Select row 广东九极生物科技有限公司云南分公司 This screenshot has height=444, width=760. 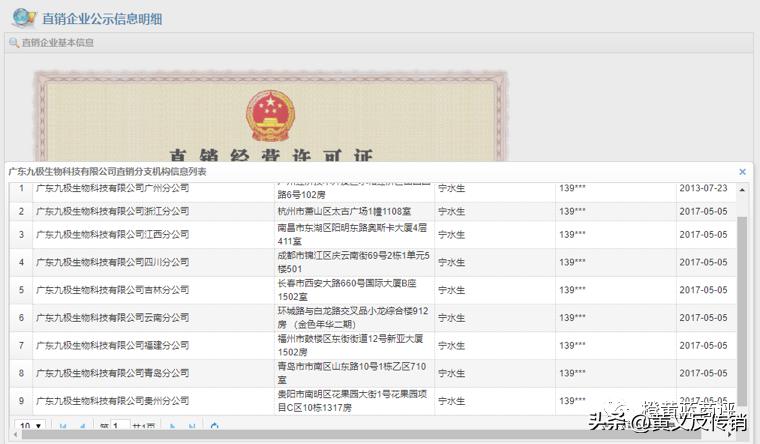coord(373,317)
